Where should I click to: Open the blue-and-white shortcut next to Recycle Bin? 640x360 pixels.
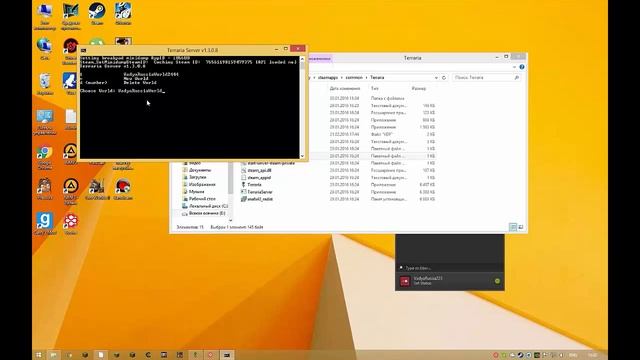tap(70, 81)
